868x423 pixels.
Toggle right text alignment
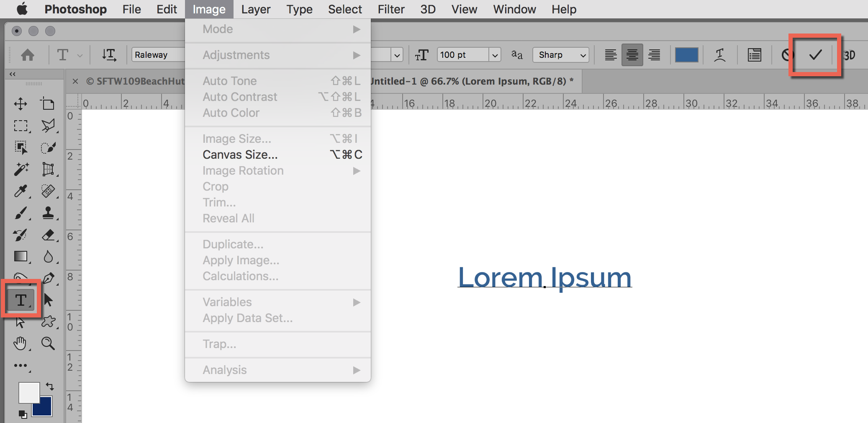click(654, 54)
